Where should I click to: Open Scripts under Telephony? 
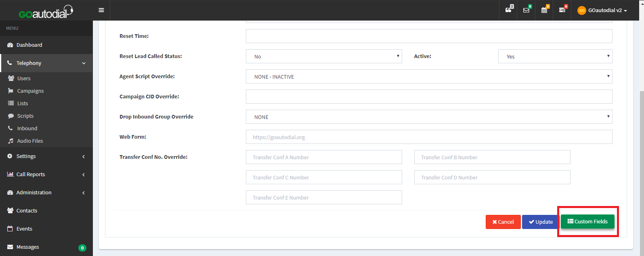tap(25, 116)
